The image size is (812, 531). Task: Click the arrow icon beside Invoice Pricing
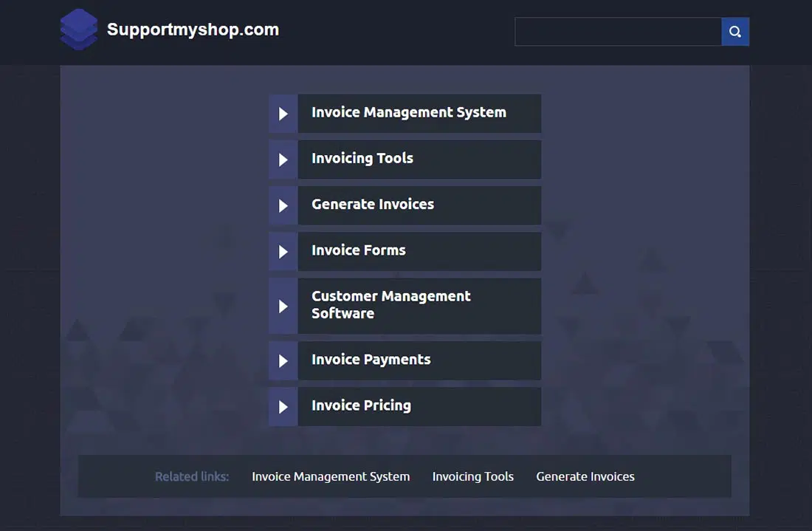[283, 406]
